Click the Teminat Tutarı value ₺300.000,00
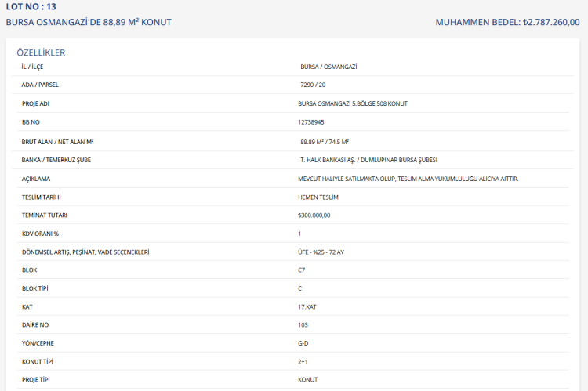This screenshot has height=391, width=588. pos(314,215)
